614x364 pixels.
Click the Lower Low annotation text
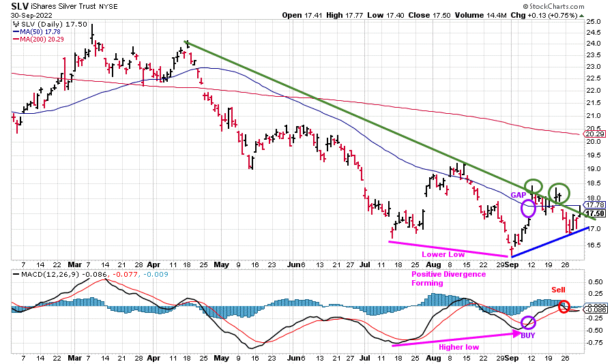coord(443,254)
